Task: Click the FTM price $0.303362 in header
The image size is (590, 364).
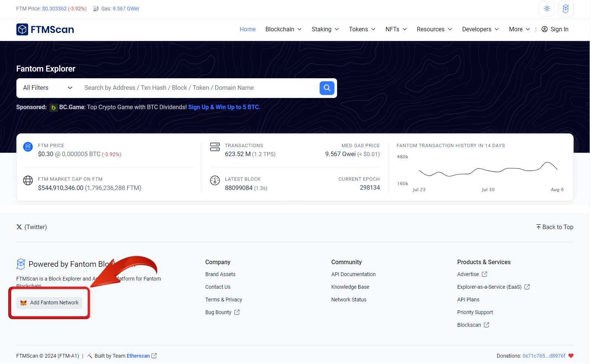Action: [54, 9]
